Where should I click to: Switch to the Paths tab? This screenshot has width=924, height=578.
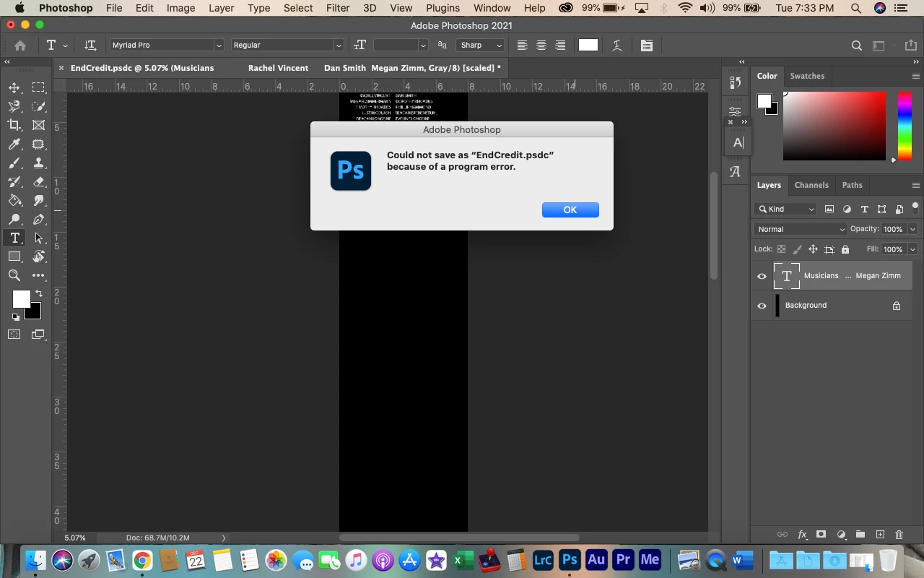[x=853, y=185]
